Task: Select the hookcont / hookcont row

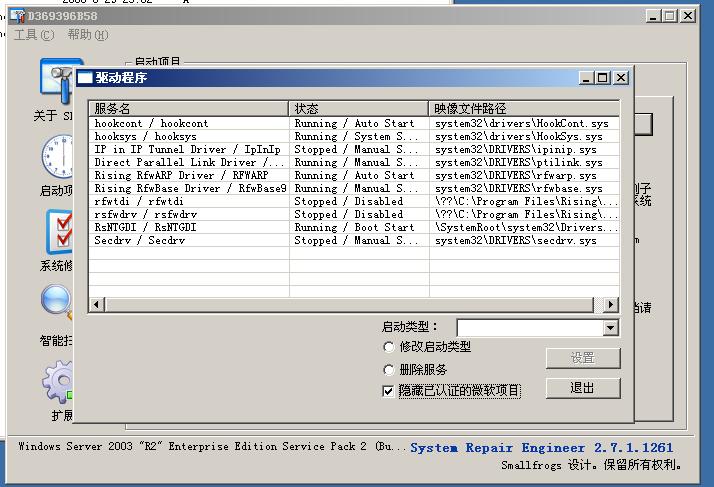Action: [354, 123]
